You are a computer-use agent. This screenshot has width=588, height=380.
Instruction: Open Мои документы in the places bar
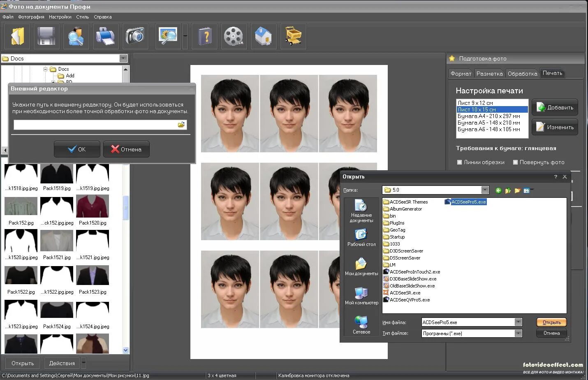point(361,266)
